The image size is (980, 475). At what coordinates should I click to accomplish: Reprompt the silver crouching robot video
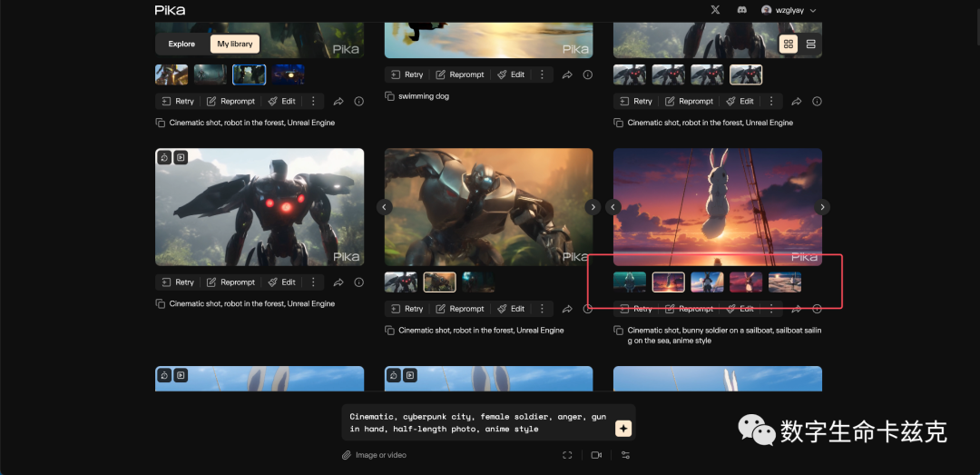point(460,309)
